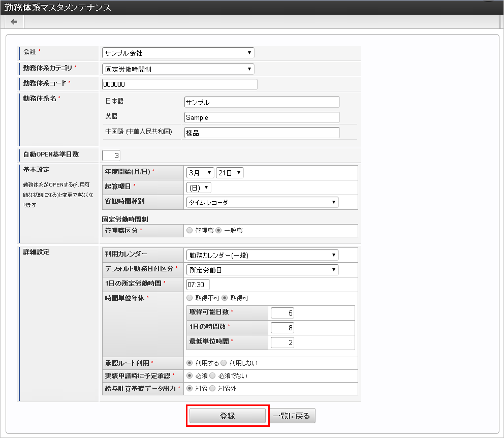Open the 起算曜日 dropdown showing (日)
This screenshot has height=438, width=504.
pos(199,187)
